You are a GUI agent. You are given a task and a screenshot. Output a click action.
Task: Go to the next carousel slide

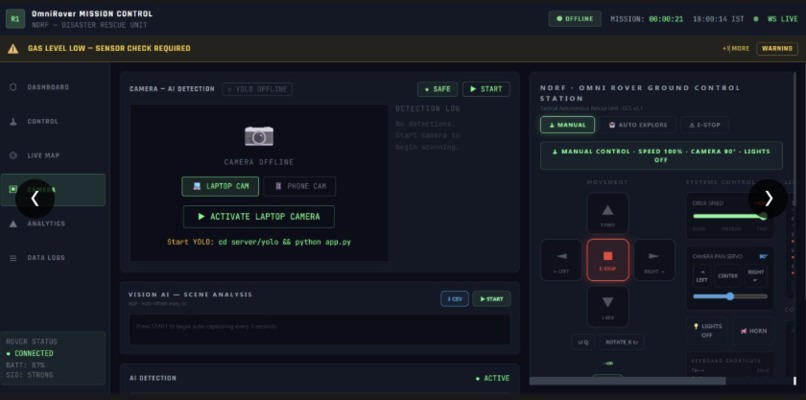coord(768,198)
